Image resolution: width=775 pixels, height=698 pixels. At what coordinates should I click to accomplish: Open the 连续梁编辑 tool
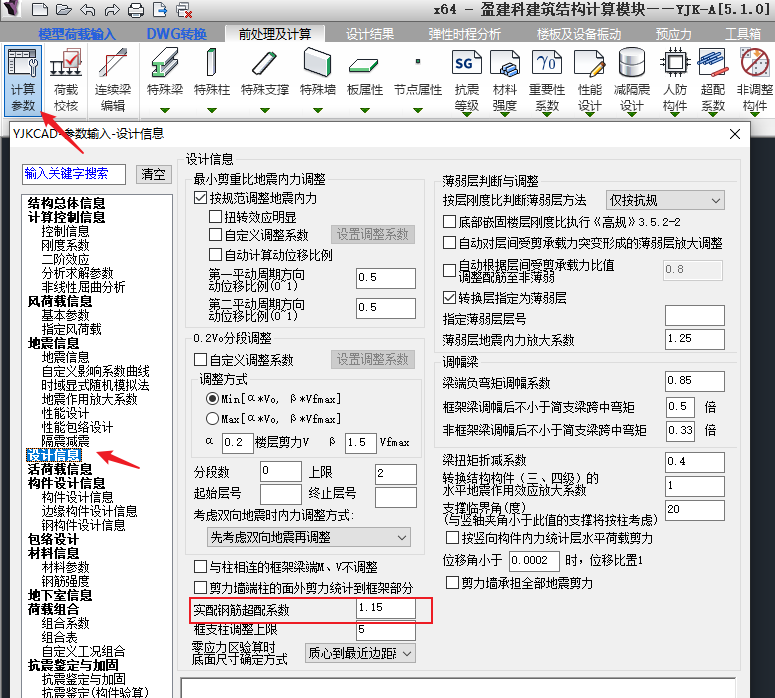pyautogui.click(x=113, y=80)
